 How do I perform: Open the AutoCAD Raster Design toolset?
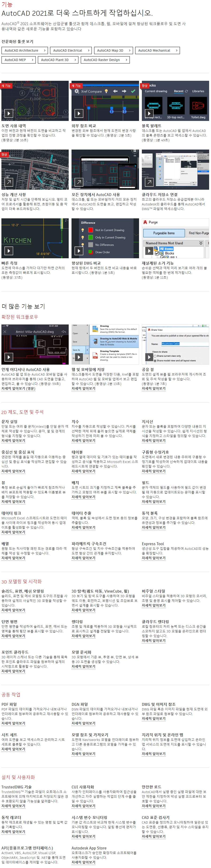[105, 60]
